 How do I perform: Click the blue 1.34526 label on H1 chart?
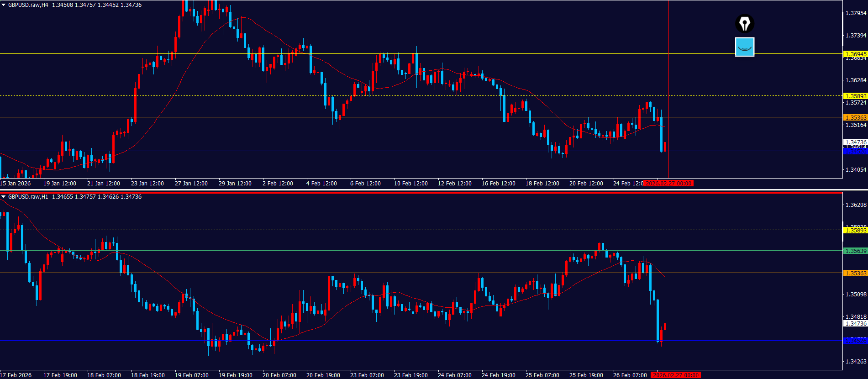click(855, 341)
